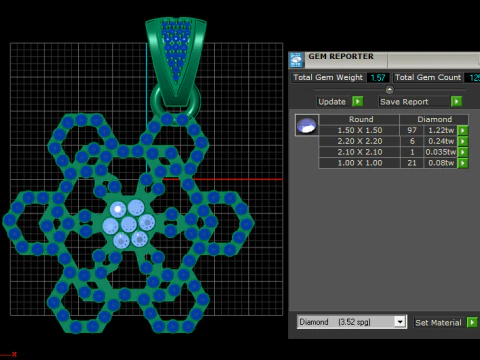480x360 pixels.
Task: Open the Diamond material dropdown arrow
Action: coord(400,322)
